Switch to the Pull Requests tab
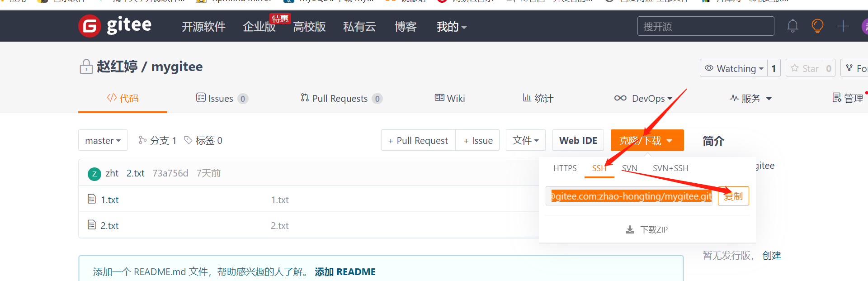 (341, 98)
